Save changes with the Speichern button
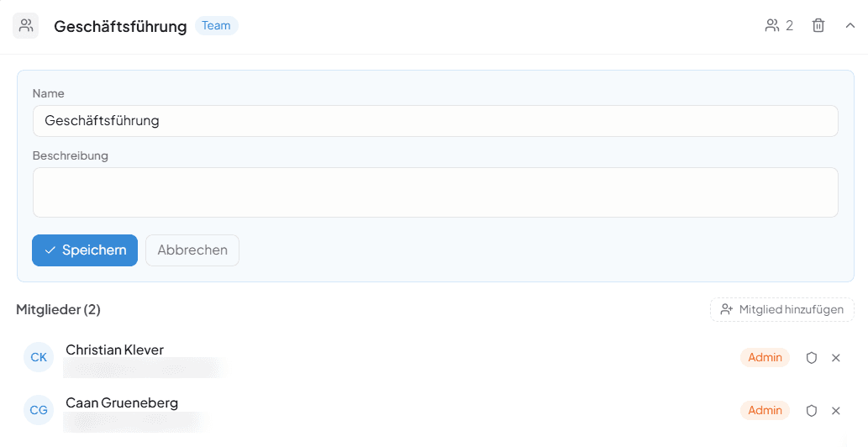The width and height of the screenshot is (868, 447). [85, 250]
